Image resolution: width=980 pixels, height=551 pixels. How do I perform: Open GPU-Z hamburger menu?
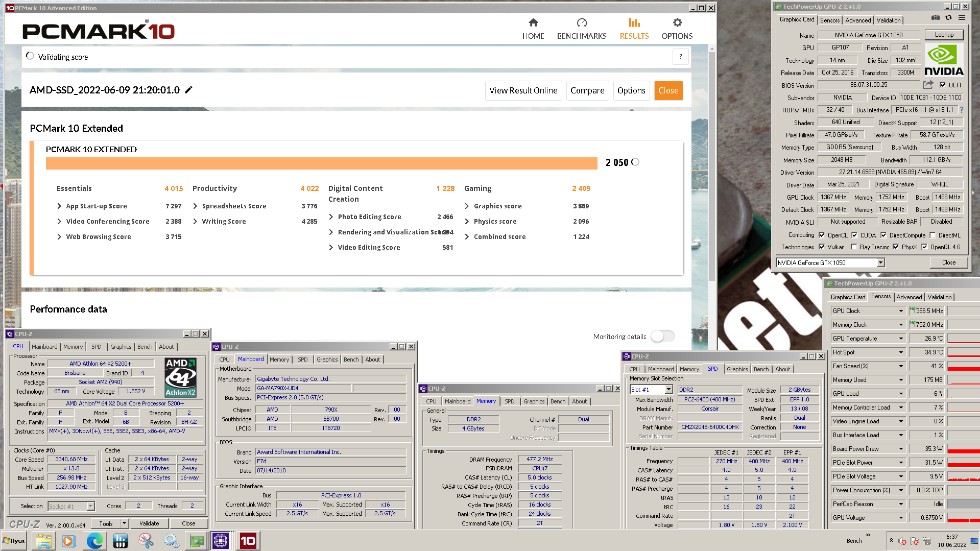(962, 17)
